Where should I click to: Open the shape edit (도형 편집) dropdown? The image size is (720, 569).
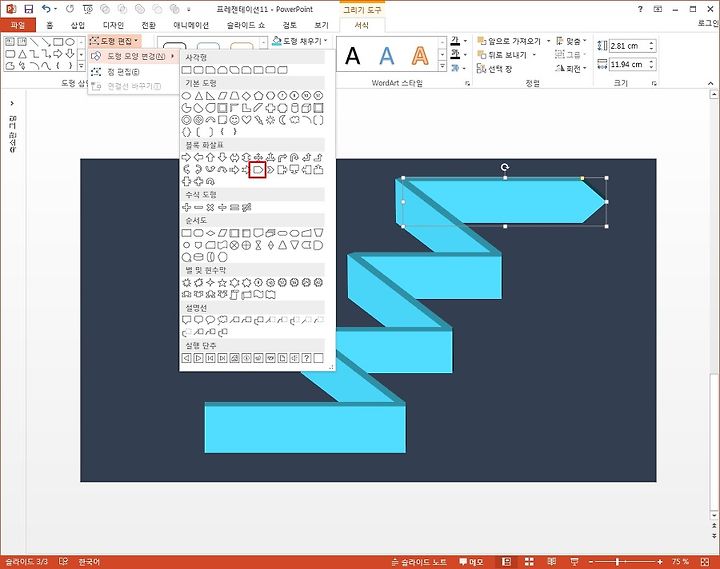pyautogui.click(x=115, y=41)
